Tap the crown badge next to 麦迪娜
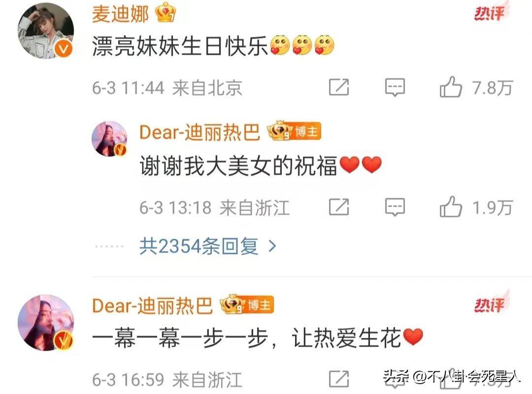This screenshot has width=532, height=394. pos(165,12)
